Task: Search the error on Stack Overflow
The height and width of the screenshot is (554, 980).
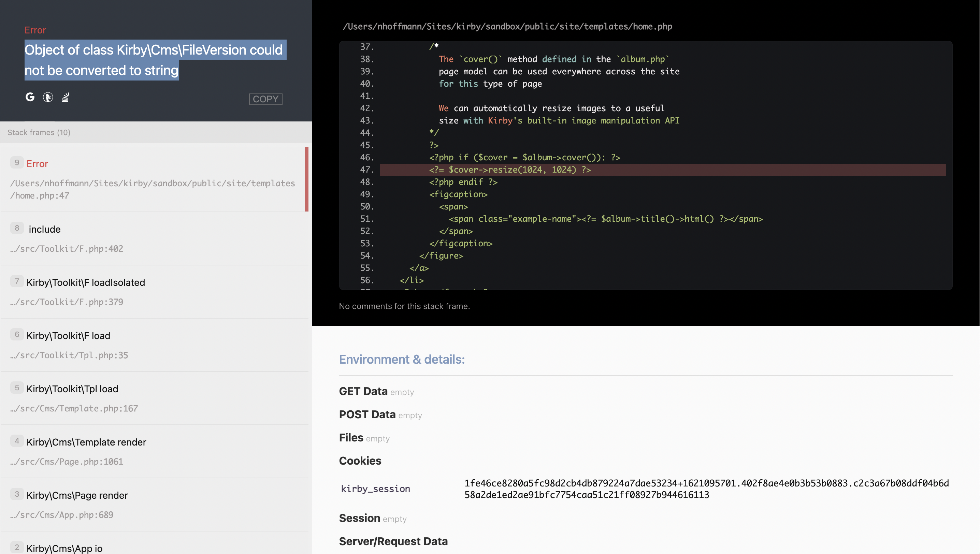Action: coord(65,98)
